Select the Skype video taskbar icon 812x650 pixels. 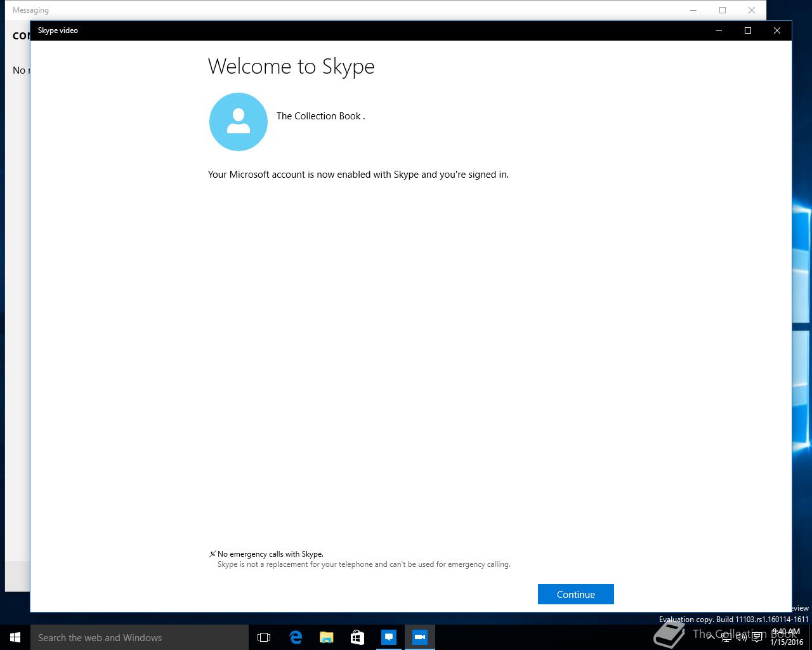click(420, 637)
